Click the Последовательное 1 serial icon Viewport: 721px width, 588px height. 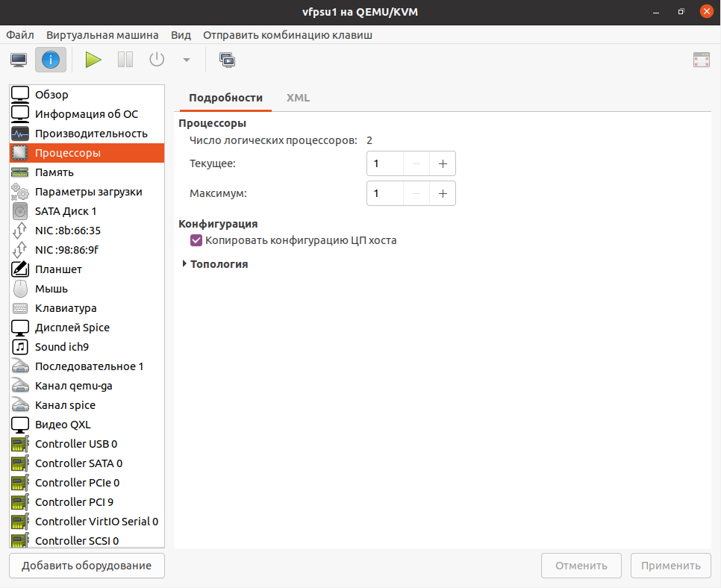(20, 366)
